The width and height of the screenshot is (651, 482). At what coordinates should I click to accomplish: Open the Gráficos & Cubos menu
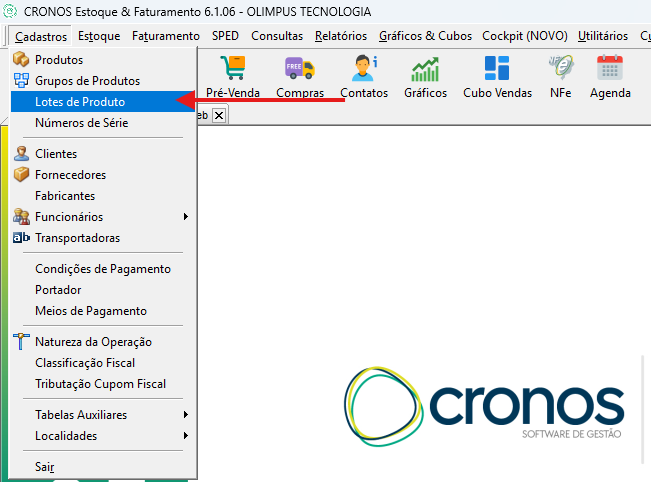[425, 36]
